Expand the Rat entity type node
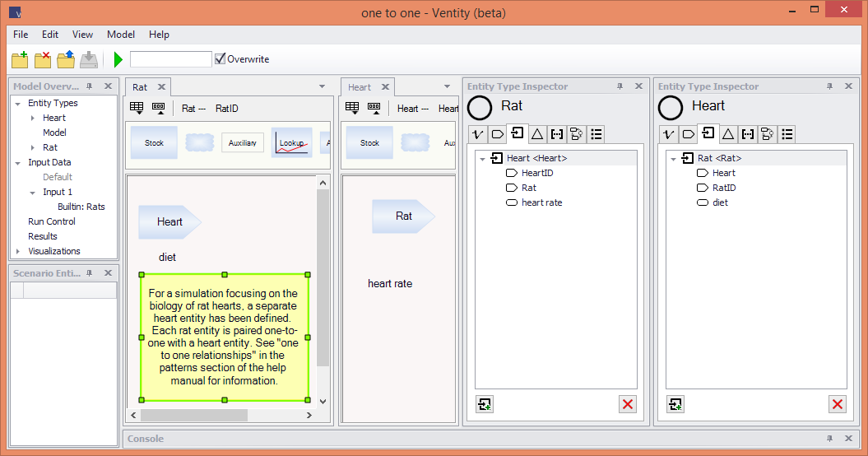868x456 pixels. click(x=33, y=147)
